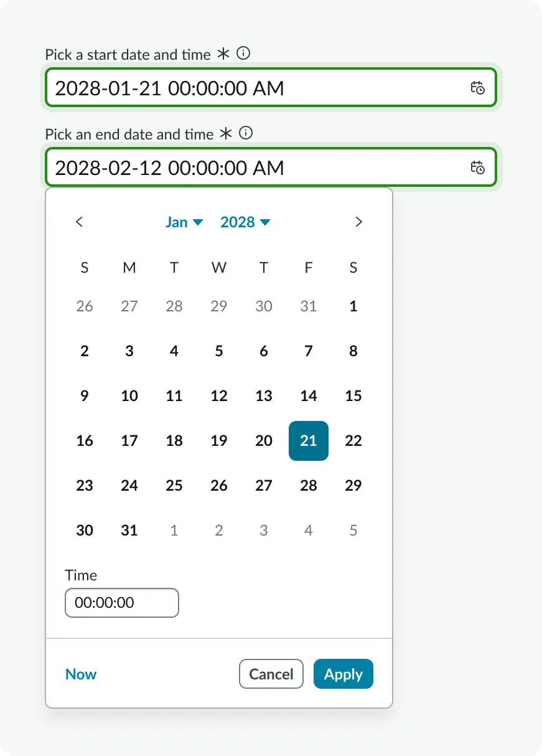Select greyed-out February 5 date
This screenshot has height=756, width=542.
[353, 531]
